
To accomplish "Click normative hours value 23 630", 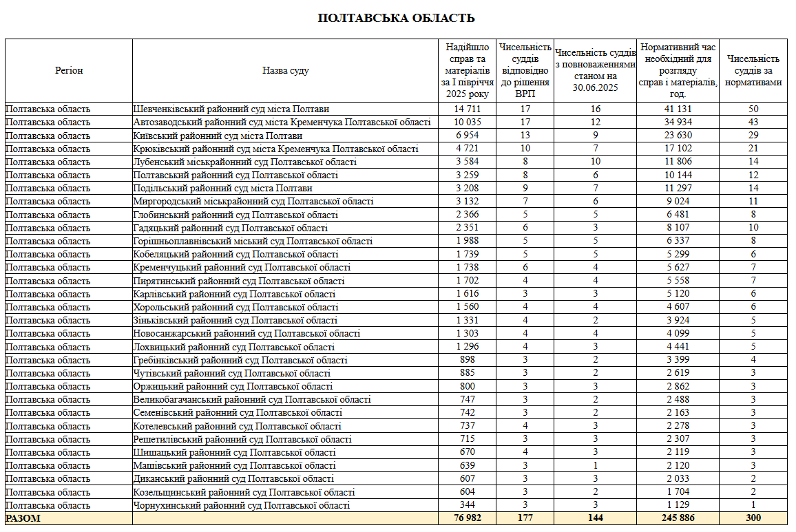I will click(678, 136).
